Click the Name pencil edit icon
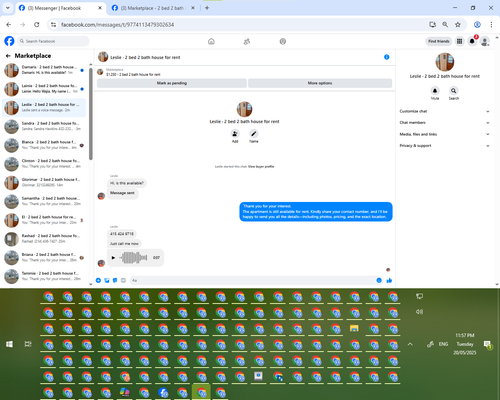 tap(254, 134)
